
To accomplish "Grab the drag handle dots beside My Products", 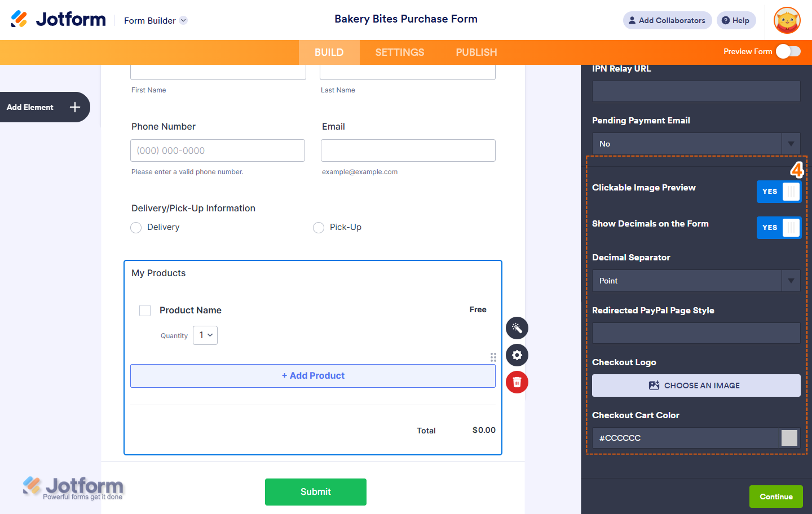I will click(493, 357).
